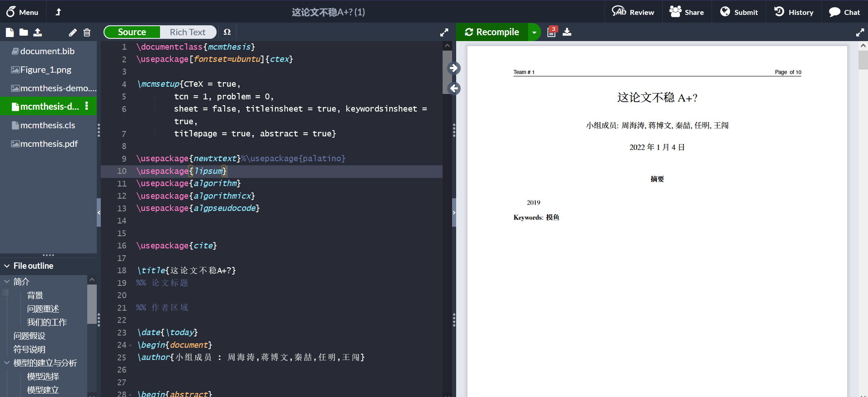Jump to 我们的工作 in outline
The image size is (868, 397).
47,322
